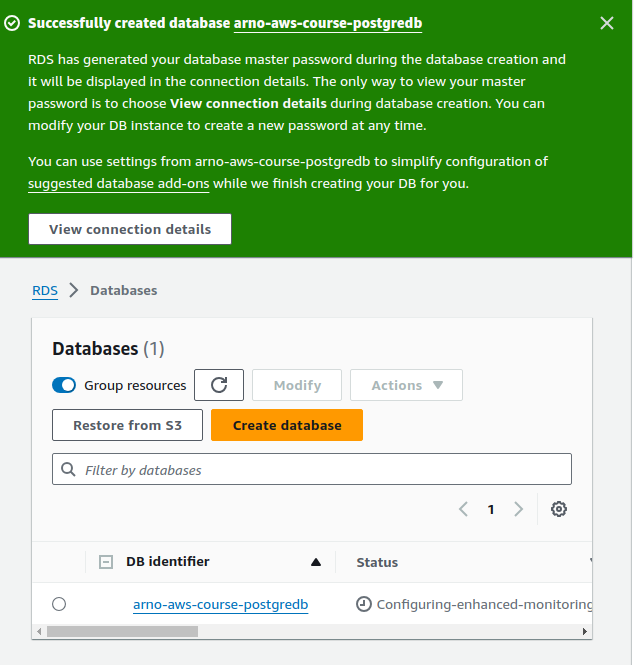
Task: Sort by DB identifier ascending arrow
Action: [316, 562]
